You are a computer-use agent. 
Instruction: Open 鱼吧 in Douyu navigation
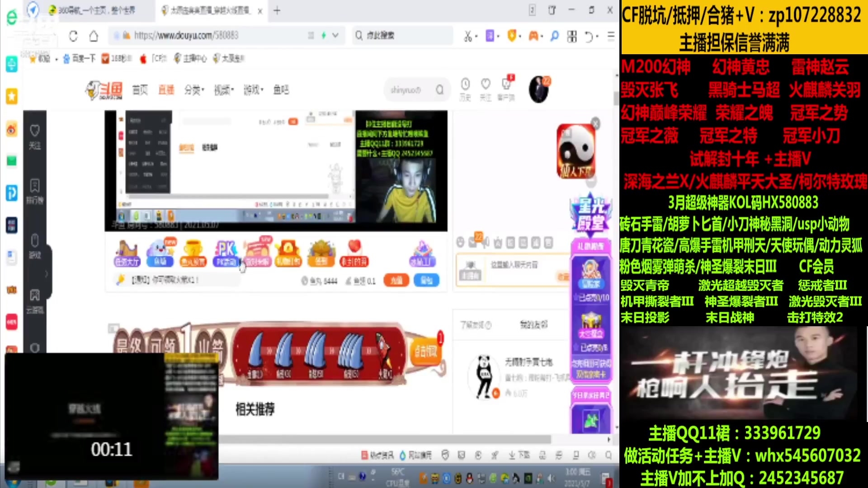(281, 90)
